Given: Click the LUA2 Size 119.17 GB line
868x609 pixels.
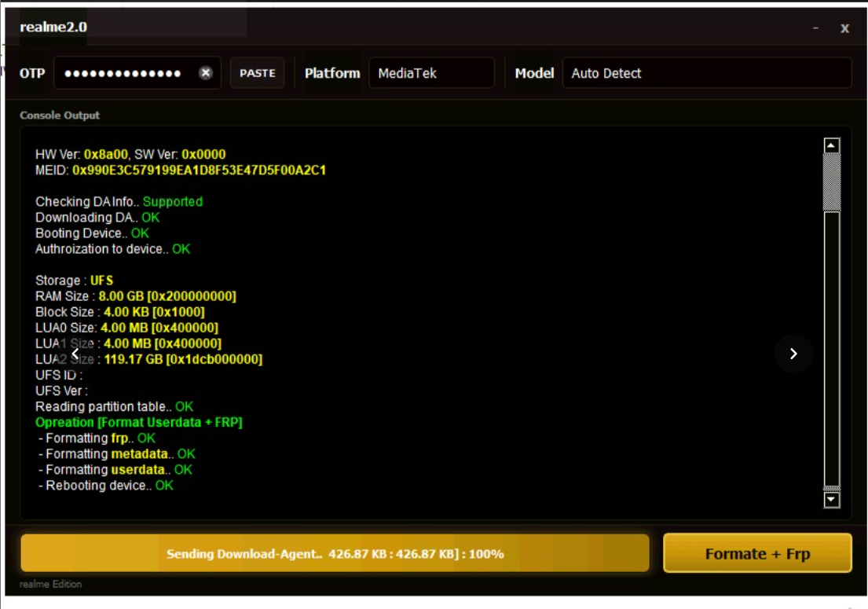Looking at the screenshot, I should [149, 360].
